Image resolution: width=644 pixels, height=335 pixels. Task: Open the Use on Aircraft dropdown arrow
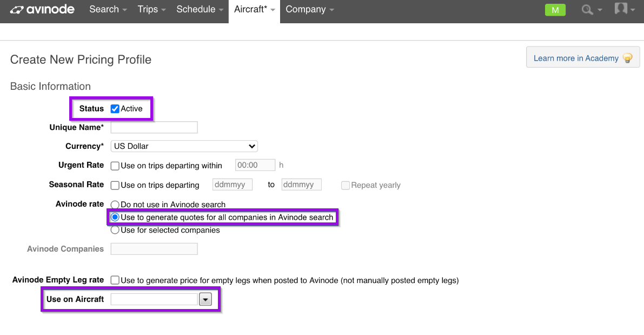pyautogui.click(x=205, y=299)
